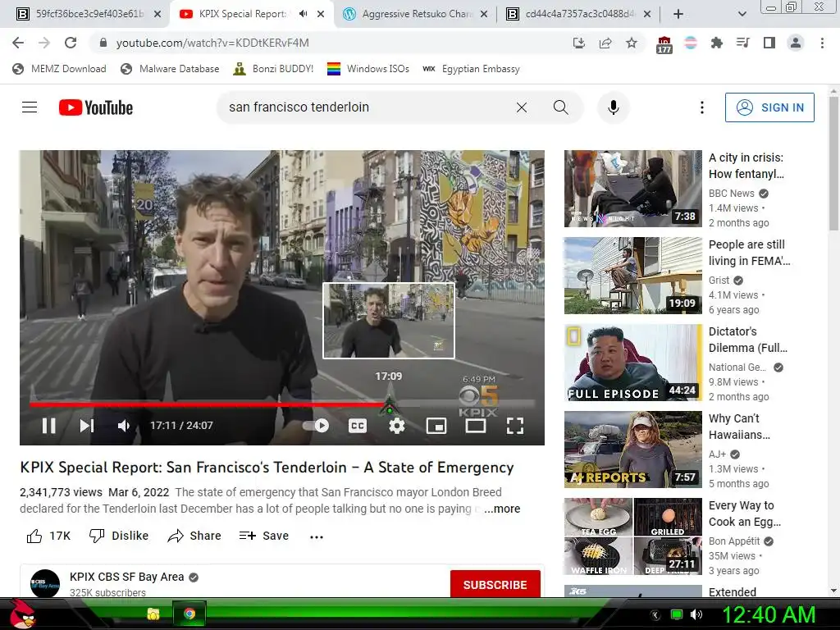This screenshot has height=630, width=840.
Task: Skip to the next video
Action: (x=87, y=426)
